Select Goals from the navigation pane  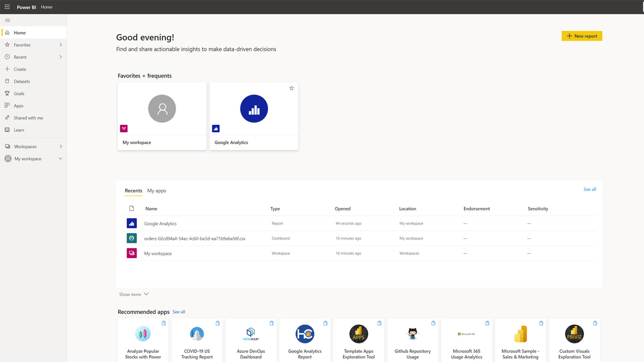coord(18,93)
